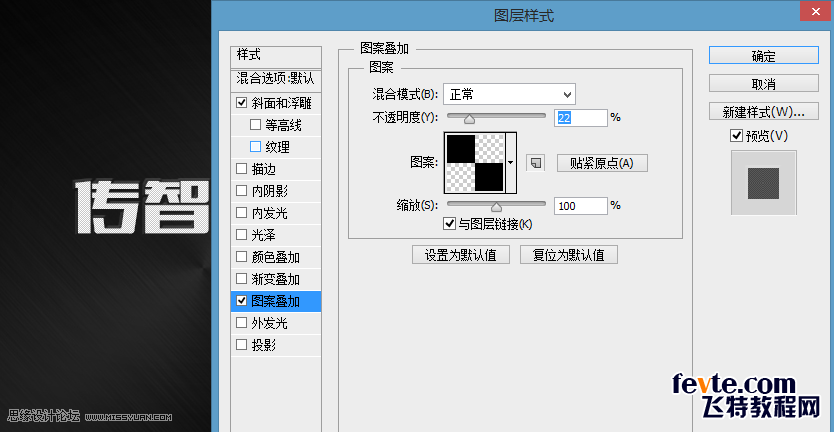The height and width of the screenshot is (432, 834).
Task: Enable the 内阴影 checkbox
Action: 241,190
